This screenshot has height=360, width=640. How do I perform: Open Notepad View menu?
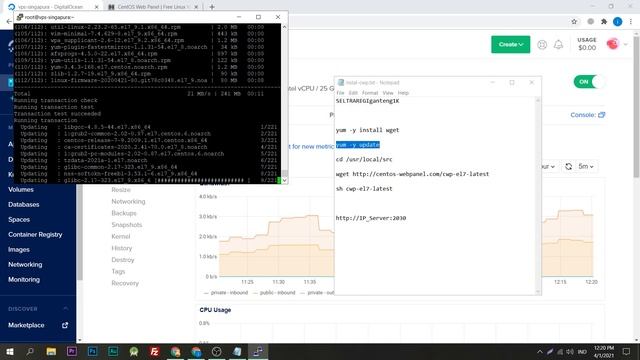(388, 93)
